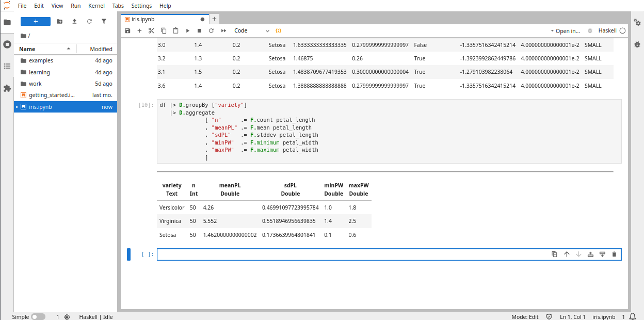Insert a cell above the active cell

click(590, 254)
